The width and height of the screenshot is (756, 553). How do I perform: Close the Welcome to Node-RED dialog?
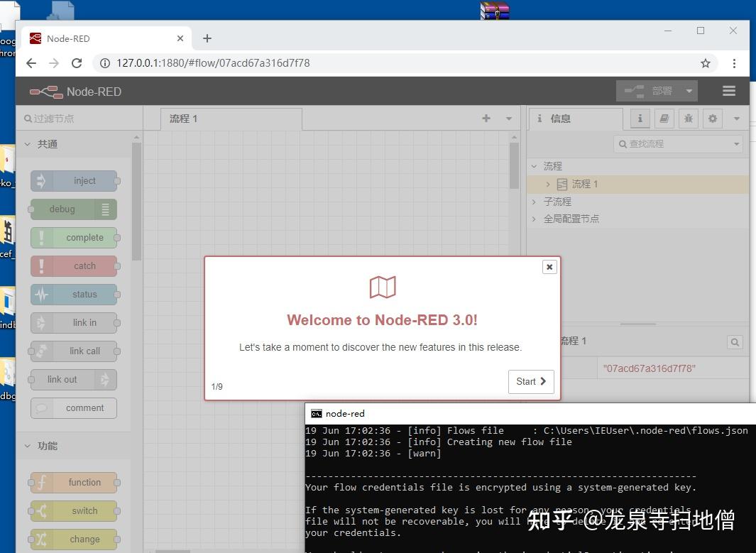click(x=549, y=267)
